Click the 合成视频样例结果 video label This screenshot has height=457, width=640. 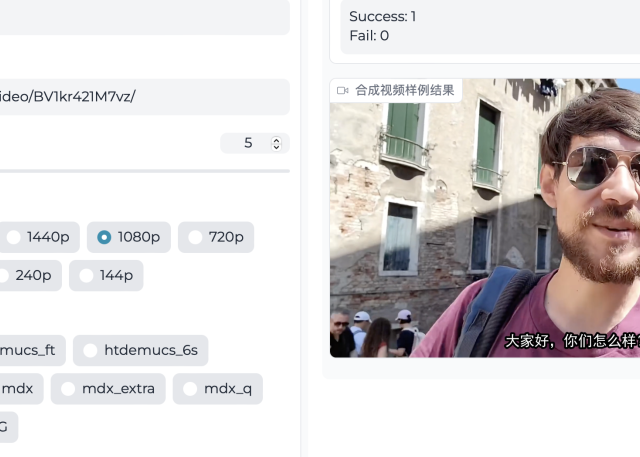coord(405,90)
